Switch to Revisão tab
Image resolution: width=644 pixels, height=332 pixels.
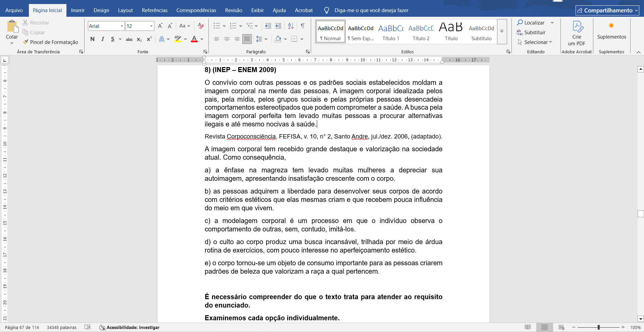tap(234, 10)
